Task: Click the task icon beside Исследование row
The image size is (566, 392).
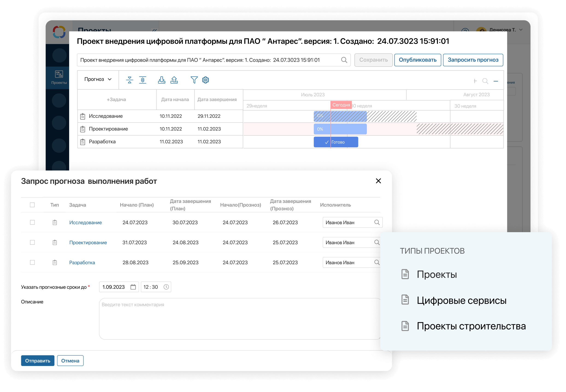Action: click(x=82, y=116)
